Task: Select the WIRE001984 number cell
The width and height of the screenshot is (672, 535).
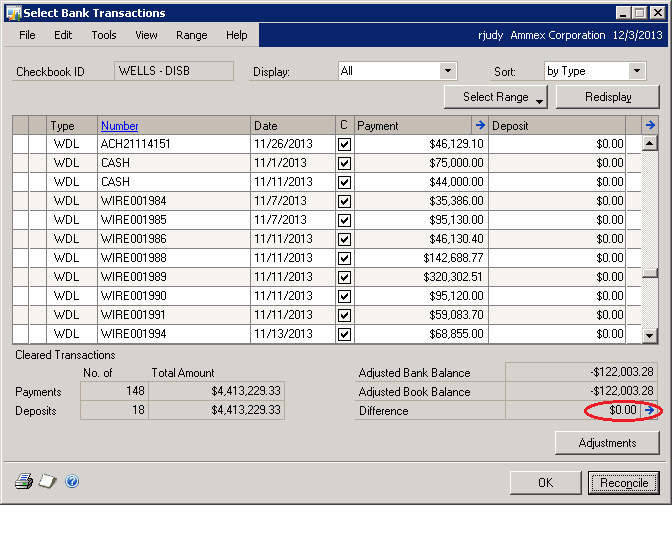Action: click(x=174, y=201)
